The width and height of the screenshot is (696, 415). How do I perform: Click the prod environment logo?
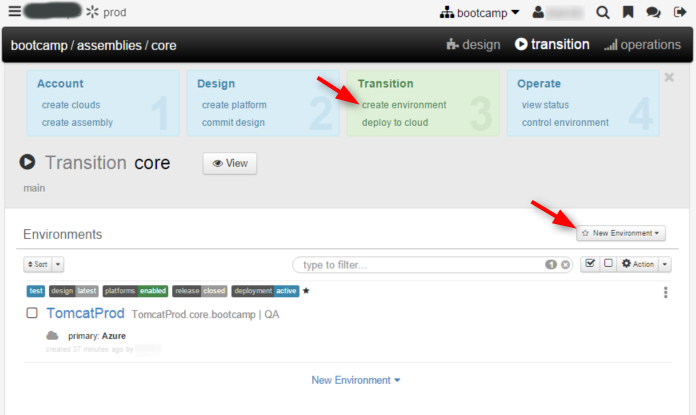click(106, 12)
